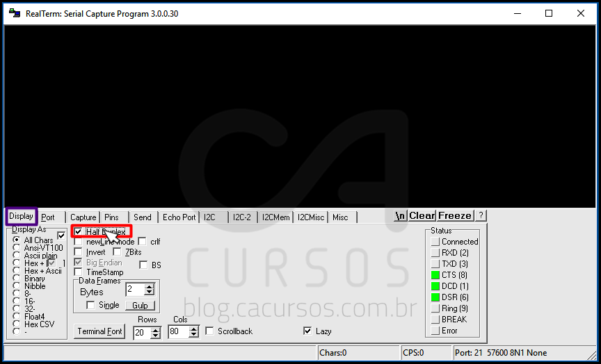The height and width of the screenshot is (364, 601).
Task: Click the green CTS (8) indicator
Action: pos(435,275)
